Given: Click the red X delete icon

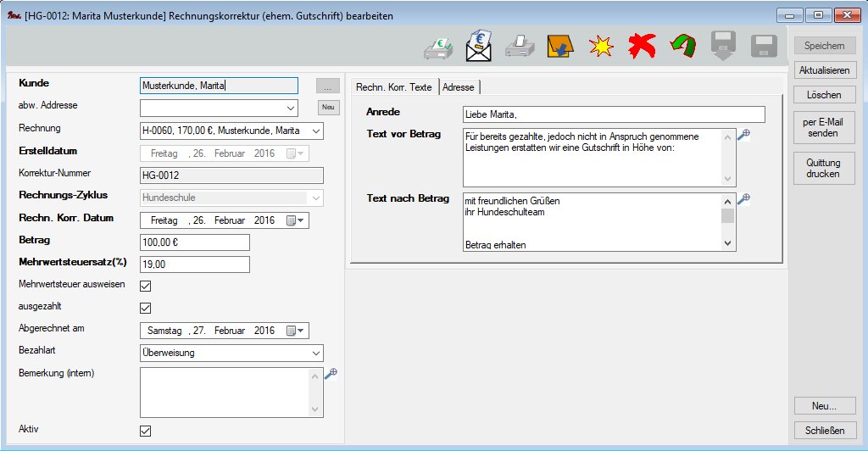Looking at the screenshot, I should coord(642,47).
